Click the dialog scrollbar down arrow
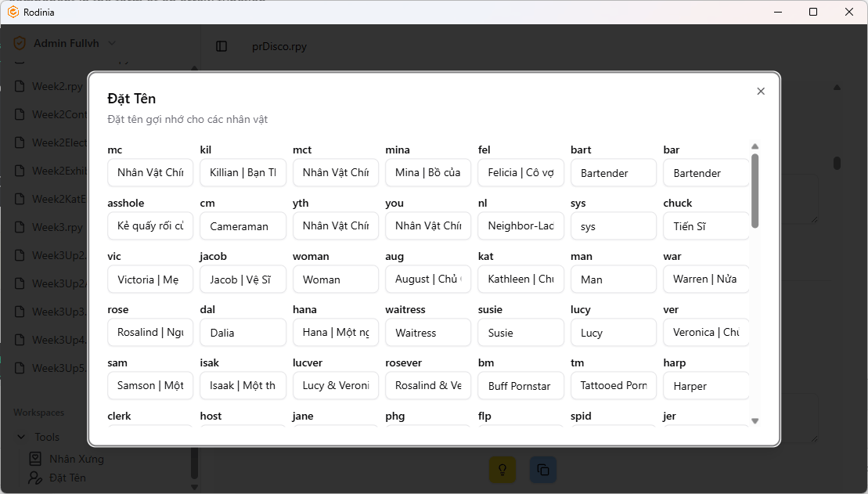This screenshot has width=868, height=494. click(x=755, y=421)
